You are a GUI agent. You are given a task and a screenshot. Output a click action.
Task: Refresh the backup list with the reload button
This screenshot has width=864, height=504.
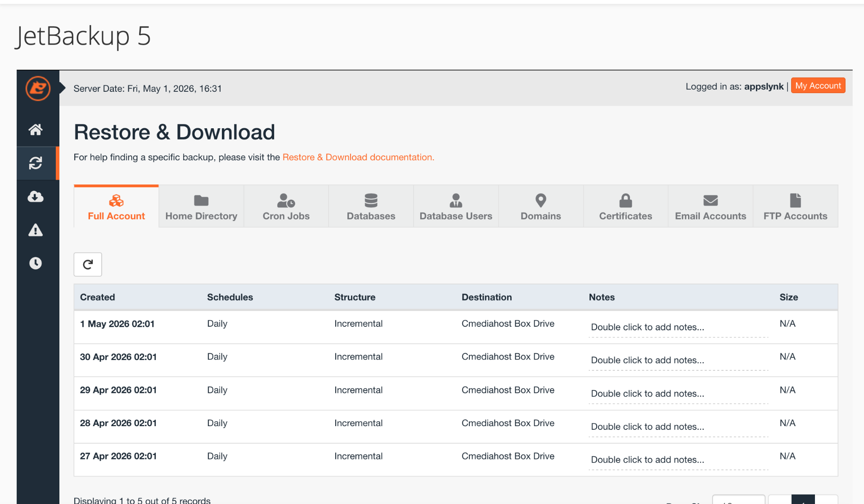point(88,264)
